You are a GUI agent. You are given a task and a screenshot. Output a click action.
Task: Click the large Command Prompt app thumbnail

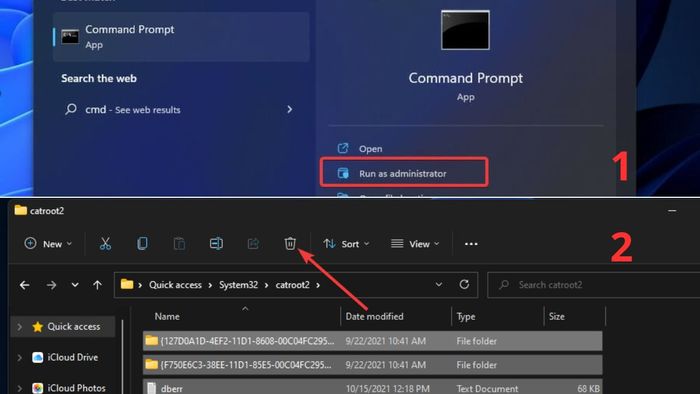[465, 30]
